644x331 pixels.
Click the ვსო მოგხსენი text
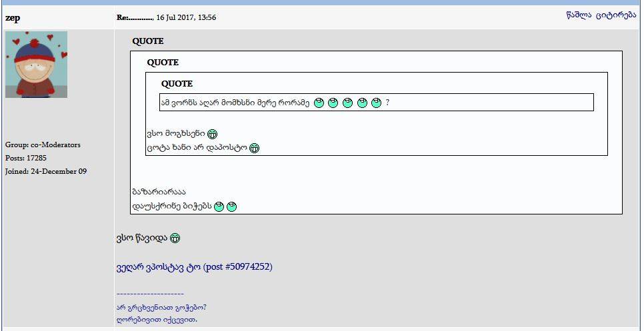(x=176, y=134)
